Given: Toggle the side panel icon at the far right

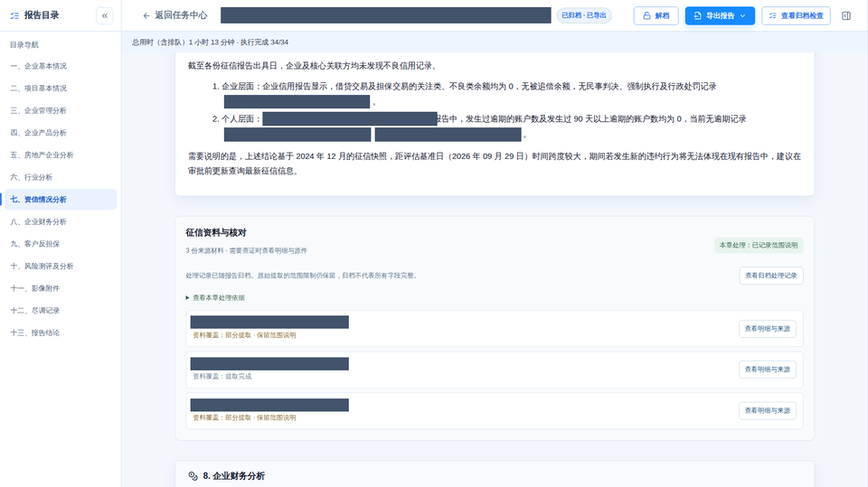Looking at the screenshot, I should [x=846, y=15].
